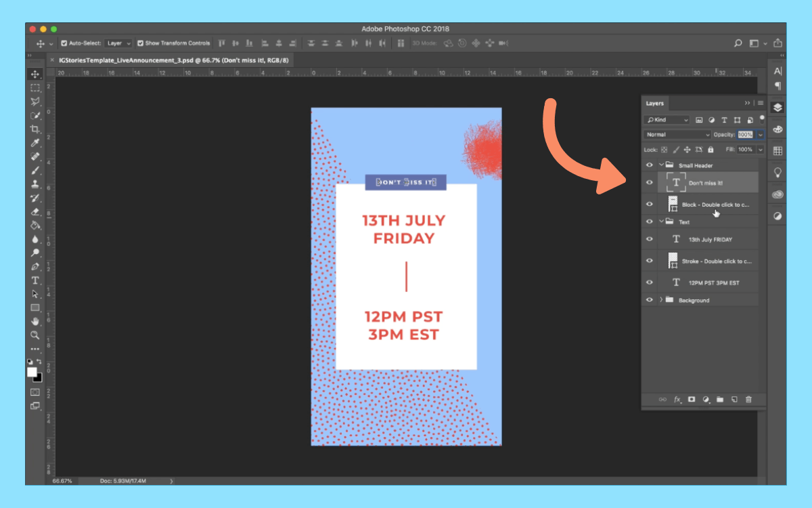This screenshot has height=508, width=812.
Task: Delete layer using the trash icon
Action: [x=748, y=400]
